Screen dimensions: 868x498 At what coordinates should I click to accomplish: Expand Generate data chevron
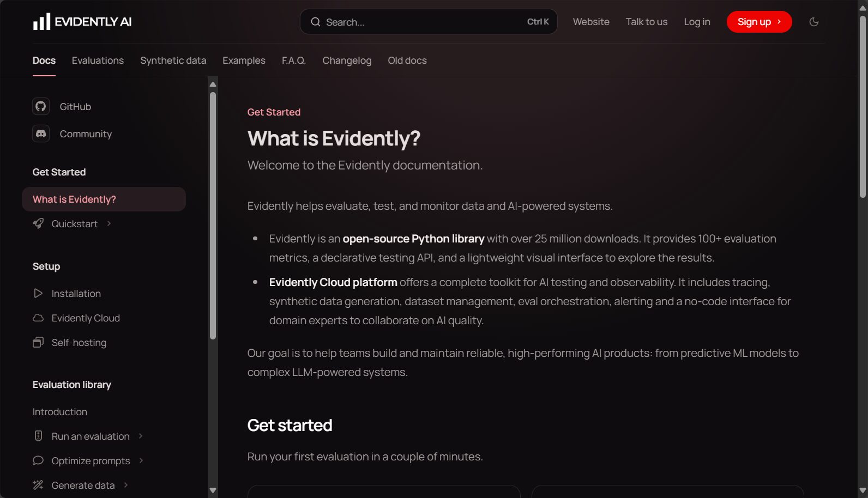click(x=126, y=485)
